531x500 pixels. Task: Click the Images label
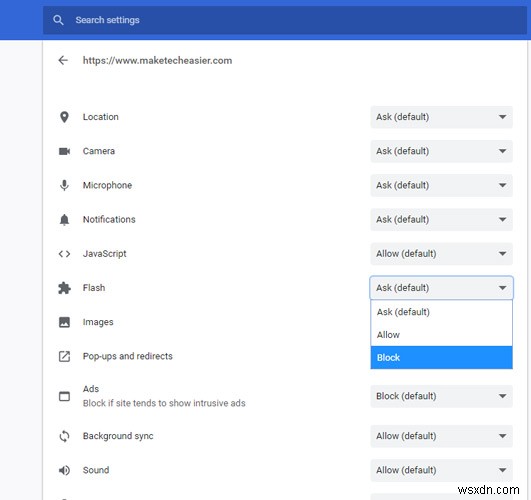pos(98,322)
